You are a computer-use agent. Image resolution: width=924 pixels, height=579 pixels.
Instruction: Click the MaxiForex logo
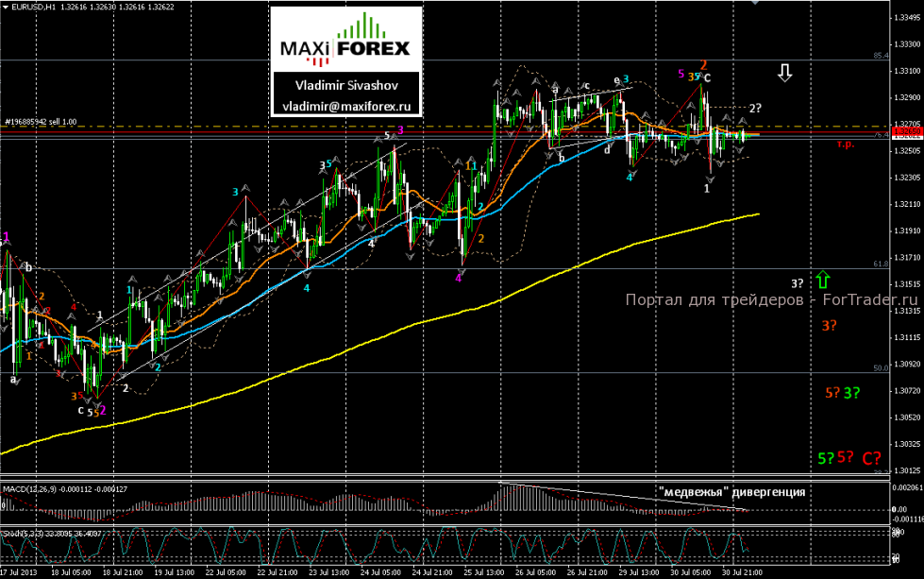point(346,39)
